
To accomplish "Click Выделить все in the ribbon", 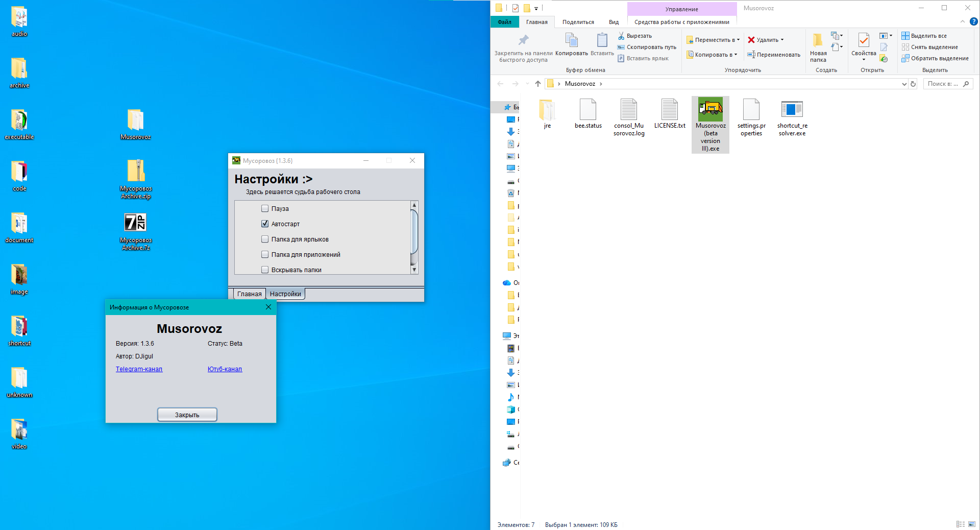I will [x=924, y=36].
